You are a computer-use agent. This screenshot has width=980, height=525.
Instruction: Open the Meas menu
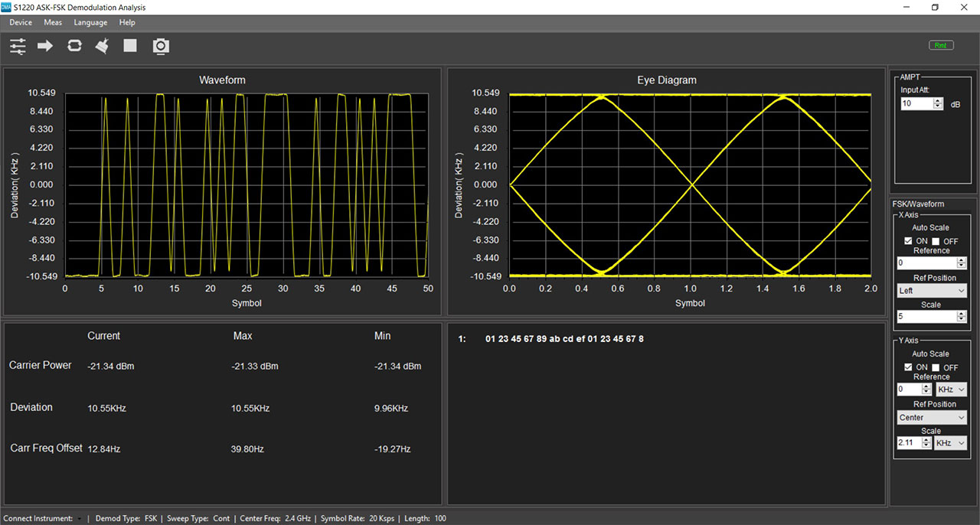[x=53, y=22]
